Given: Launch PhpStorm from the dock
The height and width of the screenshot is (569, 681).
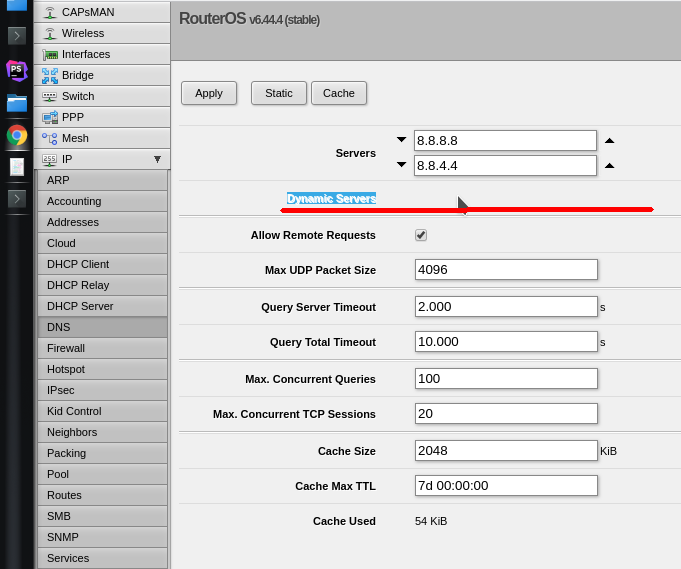Looking at the screenshot, I should [17, 71].
